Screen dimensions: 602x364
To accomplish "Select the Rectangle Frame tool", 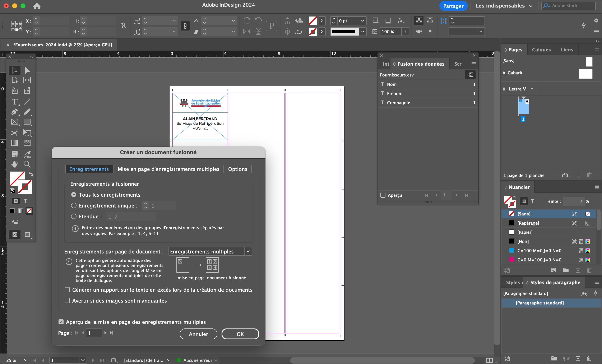I will 14,122.
